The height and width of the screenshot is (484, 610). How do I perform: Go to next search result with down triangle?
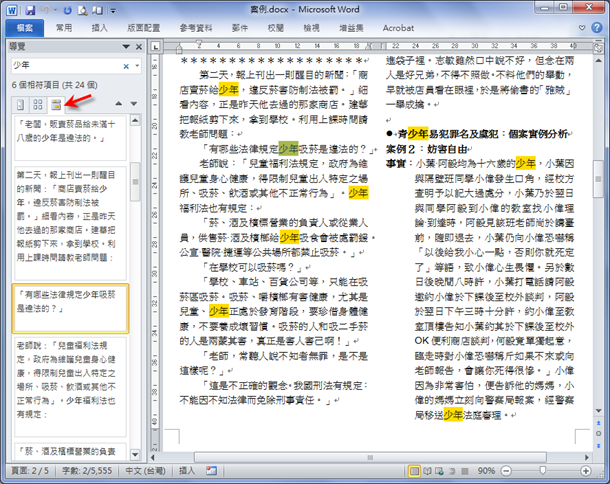tap(134, 103)
